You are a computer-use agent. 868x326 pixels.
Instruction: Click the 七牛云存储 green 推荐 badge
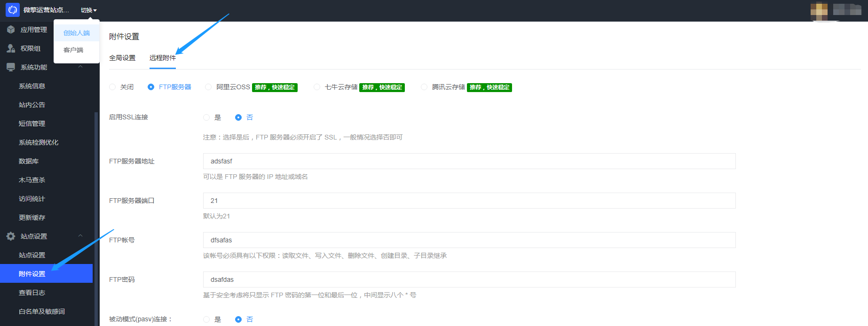pos(382,87)
